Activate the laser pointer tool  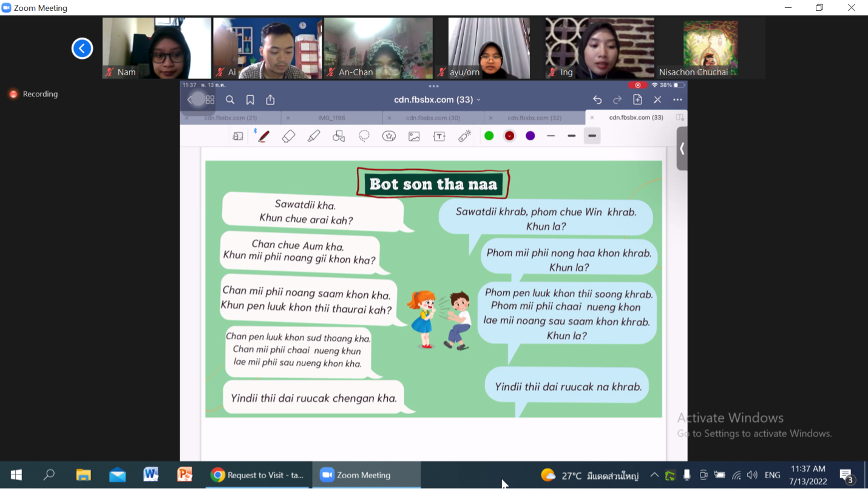pyautogui.click(x=464, y=137)
